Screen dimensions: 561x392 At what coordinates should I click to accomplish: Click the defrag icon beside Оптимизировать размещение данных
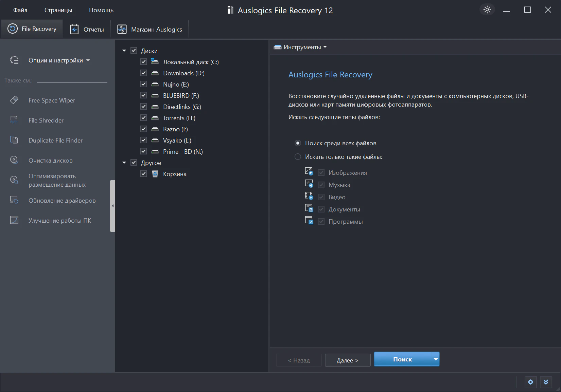pos(14,180)
